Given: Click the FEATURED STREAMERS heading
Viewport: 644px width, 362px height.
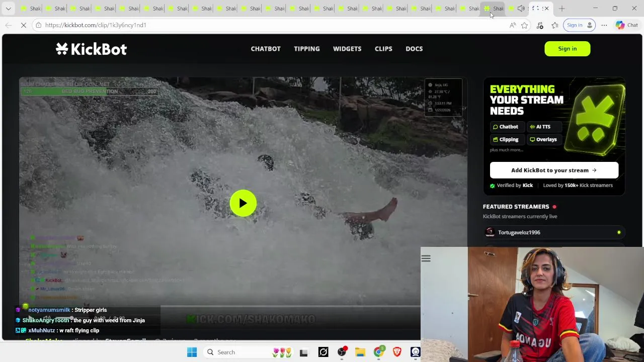Looking at the screenshot, I should pyautogui.click(x=516, y=207).
